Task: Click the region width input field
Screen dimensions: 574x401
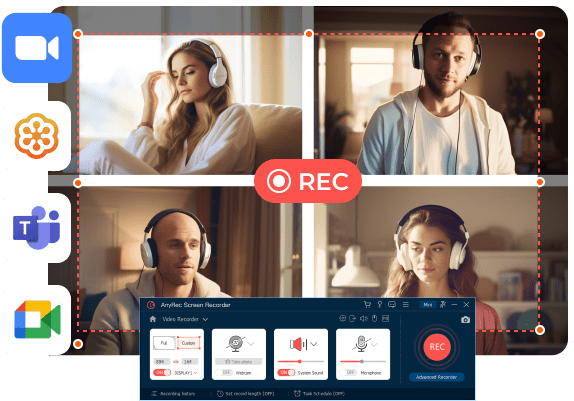Action: 162,361
